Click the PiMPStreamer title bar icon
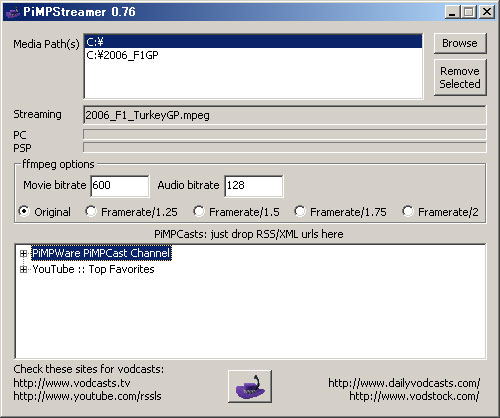The image size is (500, 418). [13, 12]
